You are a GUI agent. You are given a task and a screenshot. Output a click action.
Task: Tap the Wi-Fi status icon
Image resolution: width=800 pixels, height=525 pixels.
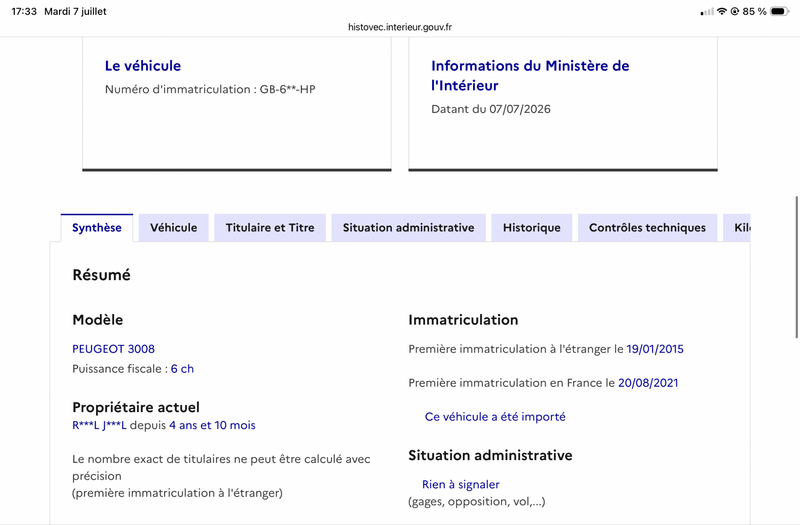pos(721,11)
